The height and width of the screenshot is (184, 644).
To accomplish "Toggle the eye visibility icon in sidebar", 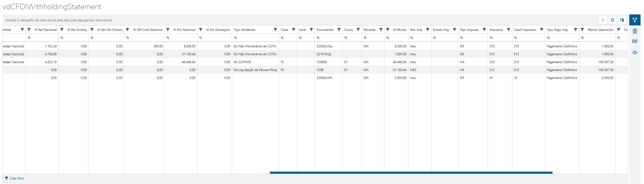I will [x=635, y=53].
